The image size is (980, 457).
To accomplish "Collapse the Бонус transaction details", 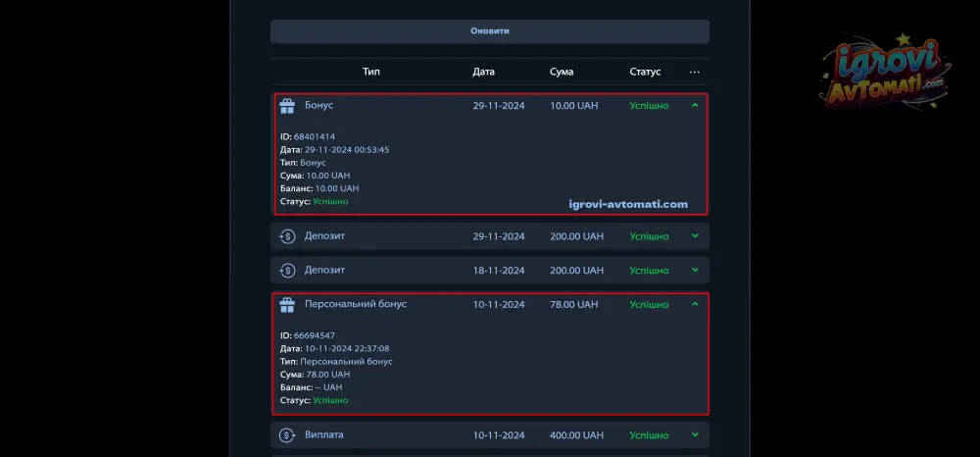I will [695, 105].
